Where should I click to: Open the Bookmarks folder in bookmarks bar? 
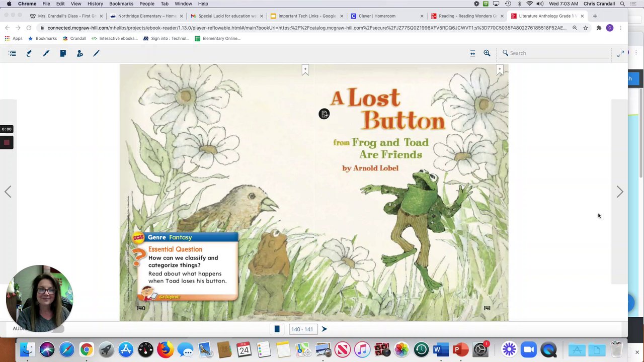[x=42, y=38]
